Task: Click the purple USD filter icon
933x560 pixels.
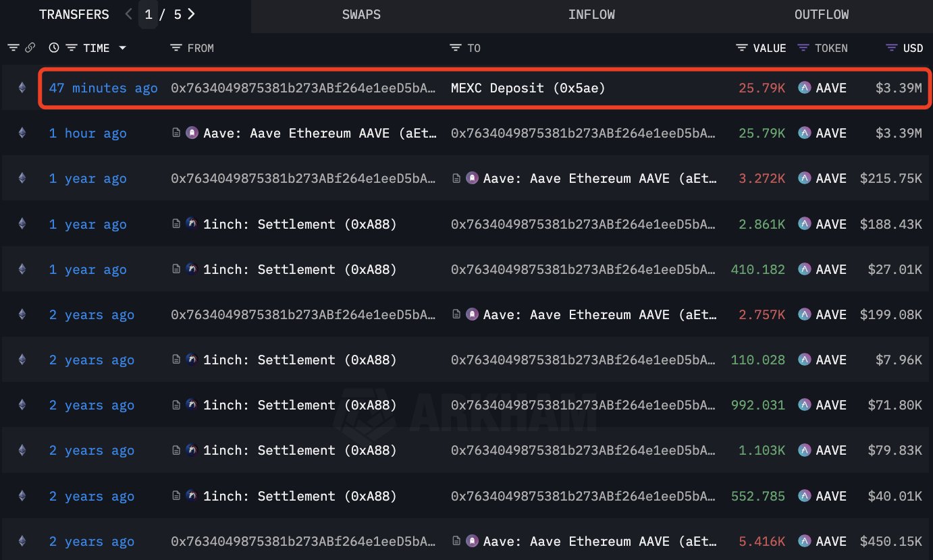Action: pyautogui.click(x=892, y=48)
